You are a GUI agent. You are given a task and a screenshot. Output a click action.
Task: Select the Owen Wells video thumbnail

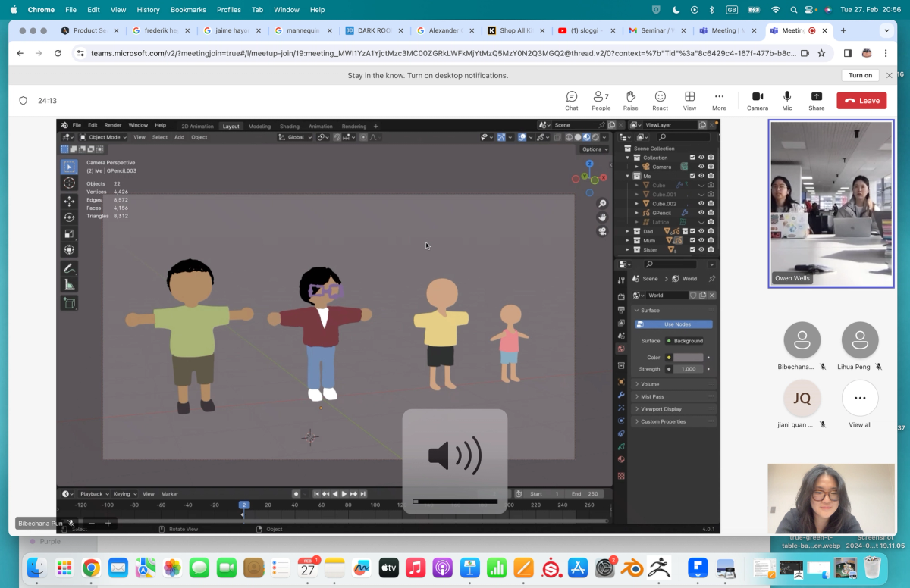coord(831,204)
